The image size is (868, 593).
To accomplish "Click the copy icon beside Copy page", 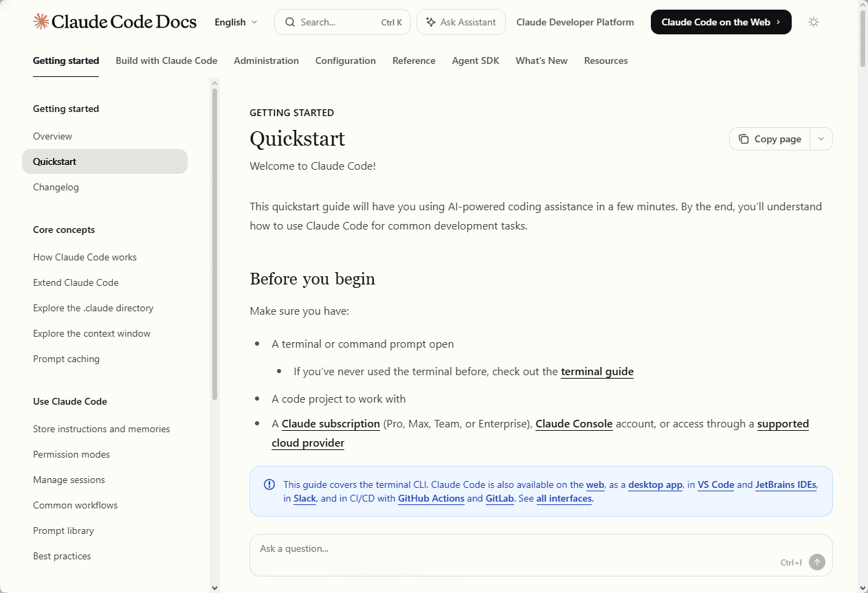I will tap(744, 139).
